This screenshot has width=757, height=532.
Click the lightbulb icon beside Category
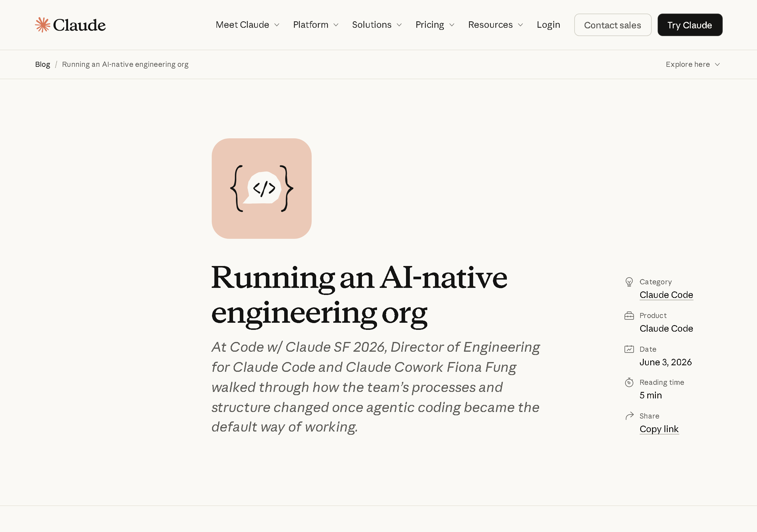click(629, 282)
